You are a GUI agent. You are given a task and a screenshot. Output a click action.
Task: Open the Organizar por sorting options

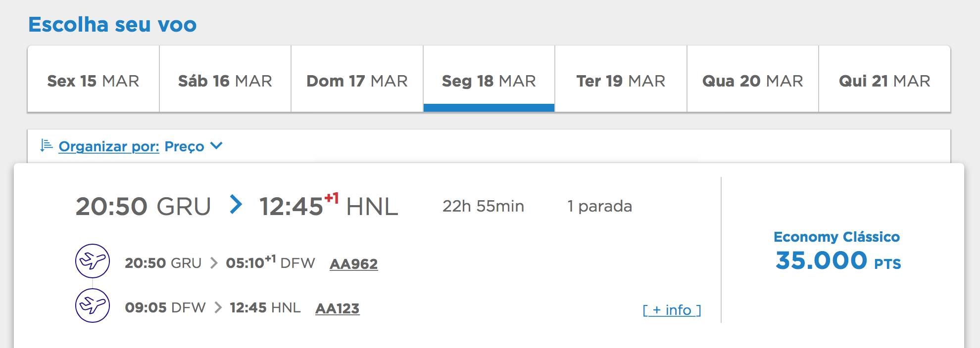(109, 146)
